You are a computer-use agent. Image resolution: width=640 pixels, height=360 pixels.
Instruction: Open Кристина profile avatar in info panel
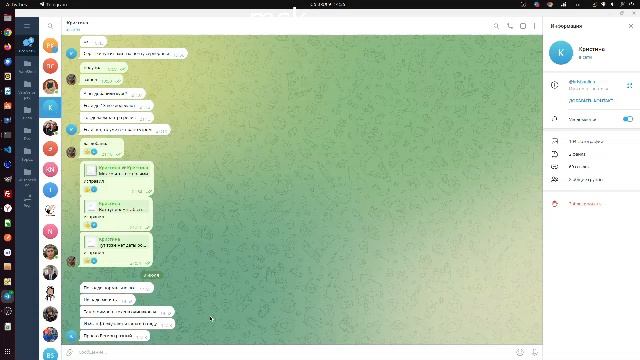pyautogui.click(x=561, y=53)
